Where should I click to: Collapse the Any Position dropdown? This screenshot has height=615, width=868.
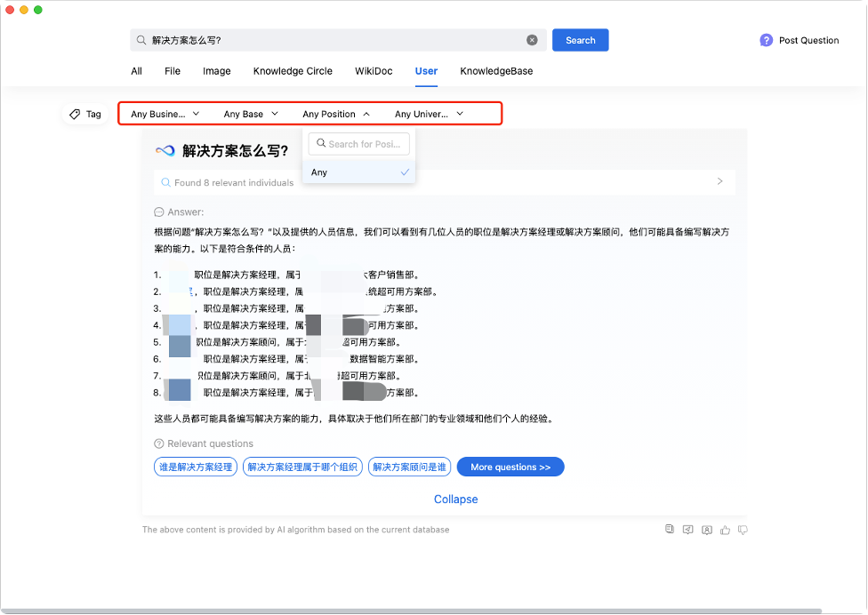(336, 114)
